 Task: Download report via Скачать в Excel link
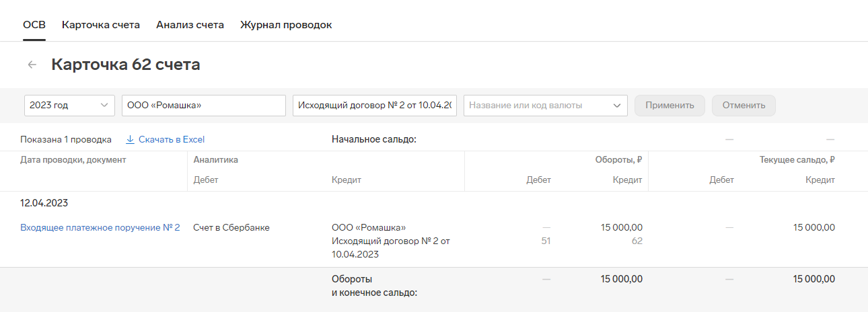(x=172, y=140)
